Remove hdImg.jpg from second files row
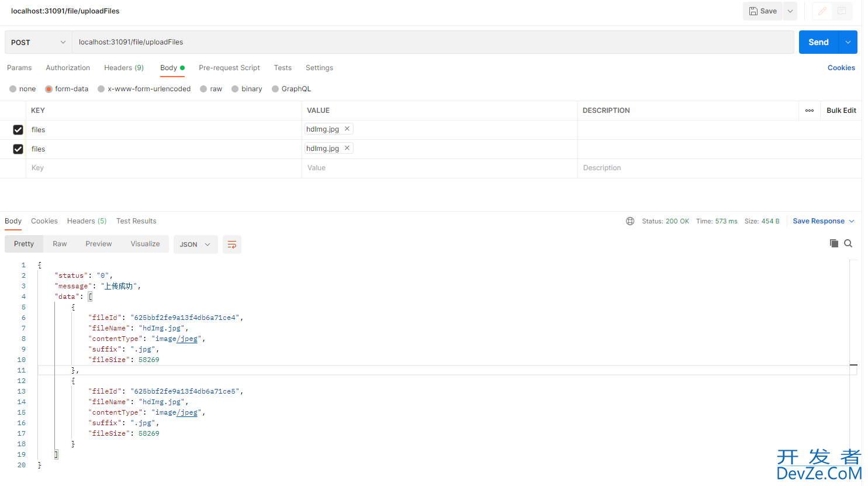 (347, 148)
